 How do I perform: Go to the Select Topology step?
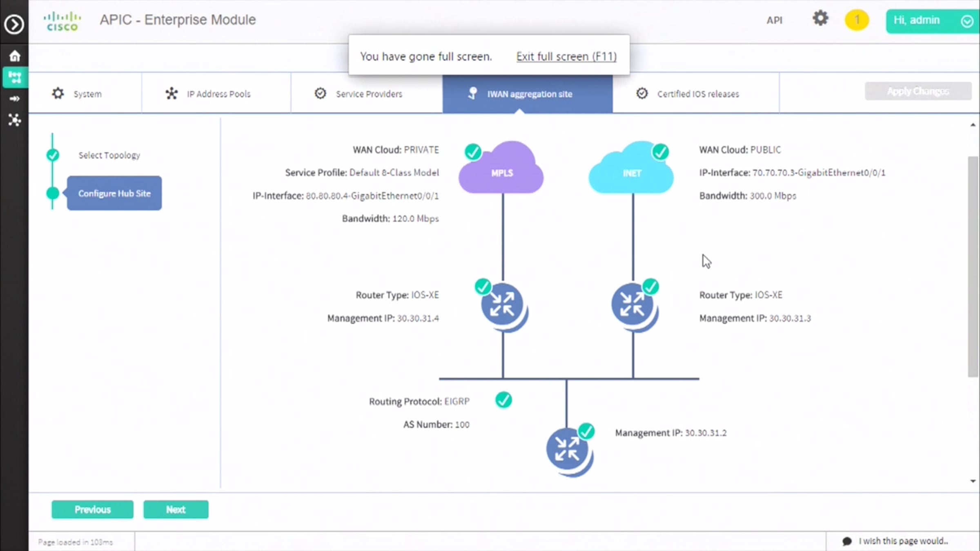click(109, 155)
